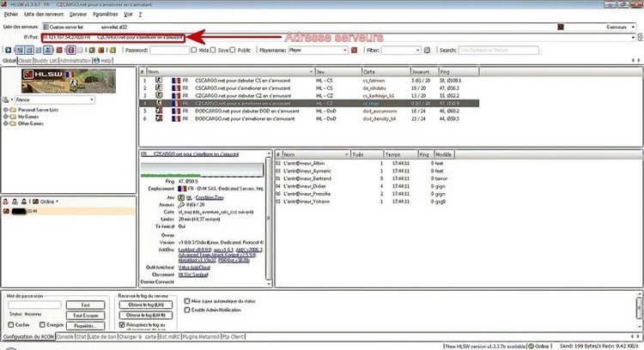Screen dimensions: 644x350
Task: Enable the Cacher checkbox
Action: click(x=11, y=324)
